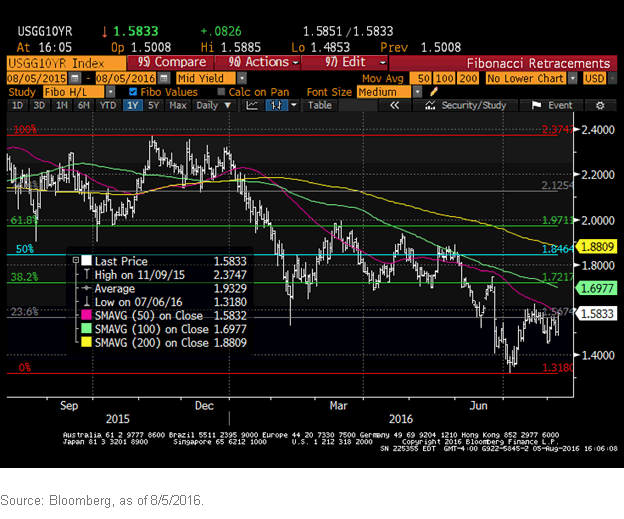Edit start date 08/05/2015 field
The height and width of the screenshot is (519, 624).
coord(37,78)
